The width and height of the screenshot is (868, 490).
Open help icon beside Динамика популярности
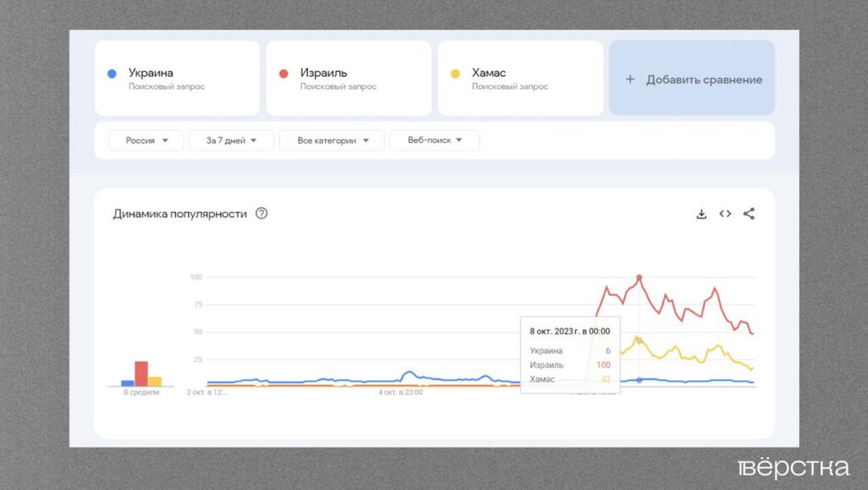click(261, 214)
